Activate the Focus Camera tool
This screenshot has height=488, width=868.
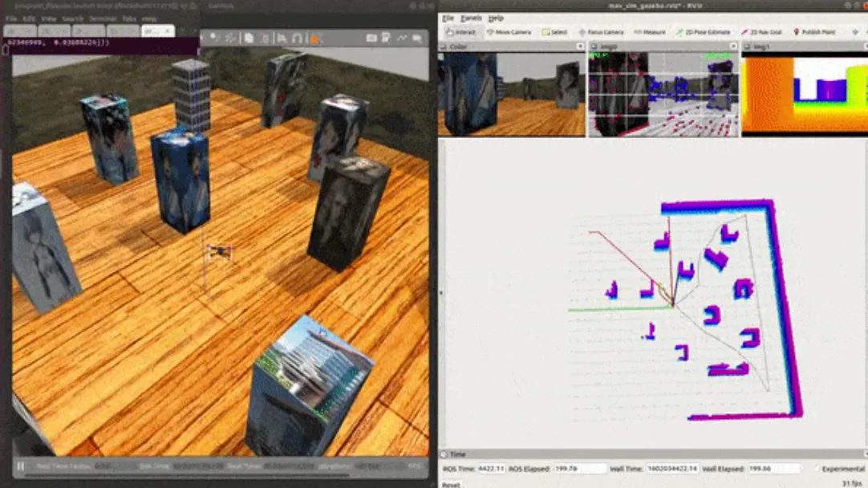click(x=601, y=32)
